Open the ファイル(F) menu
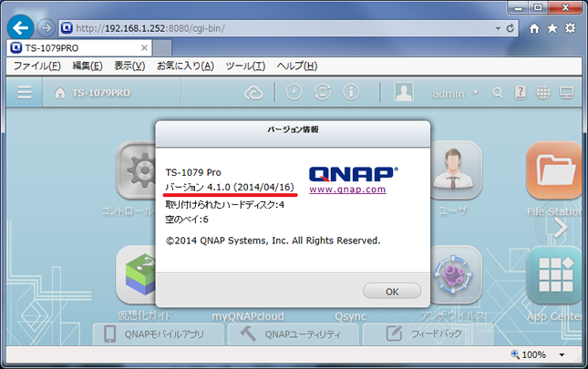 37,66
